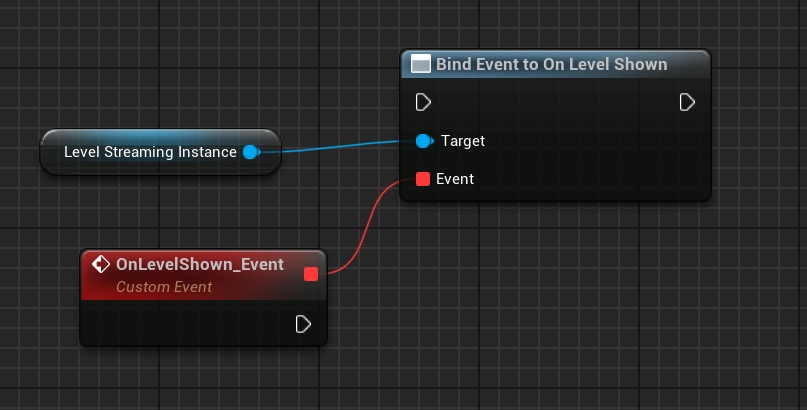This screenshot has width=807, height=410.
Task: Click the Target pin label
Action: (x=463, y=141)
